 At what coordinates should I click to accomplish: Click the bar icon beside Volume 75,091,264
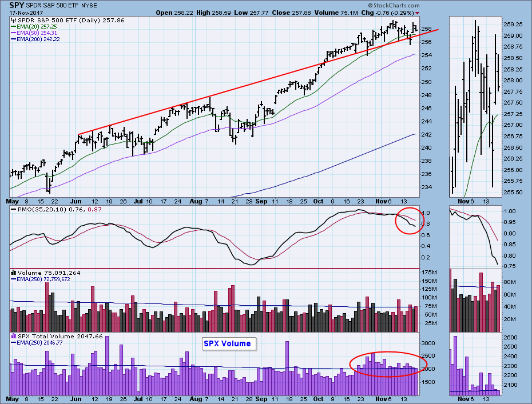point(14,273)
